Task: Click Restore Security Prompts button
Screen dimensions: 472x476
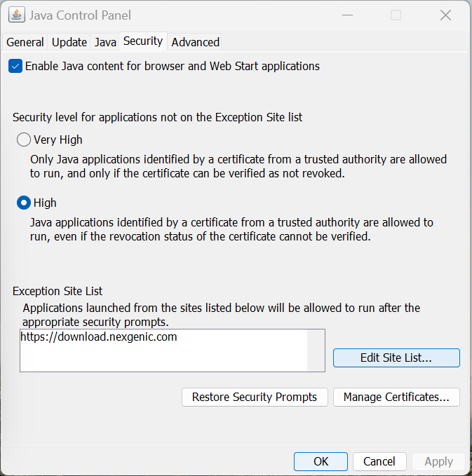Action: coord(255,397)
